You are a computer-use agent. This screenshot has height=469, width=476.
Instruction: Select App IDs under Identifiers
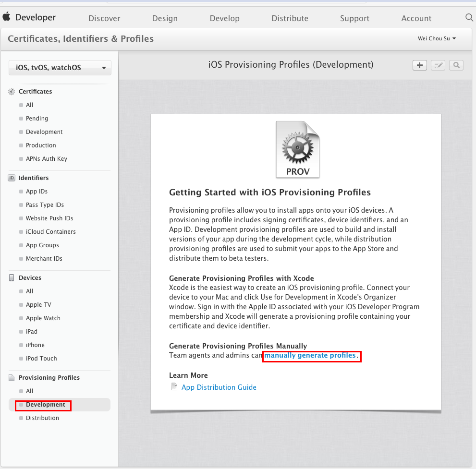click(37, 192)
